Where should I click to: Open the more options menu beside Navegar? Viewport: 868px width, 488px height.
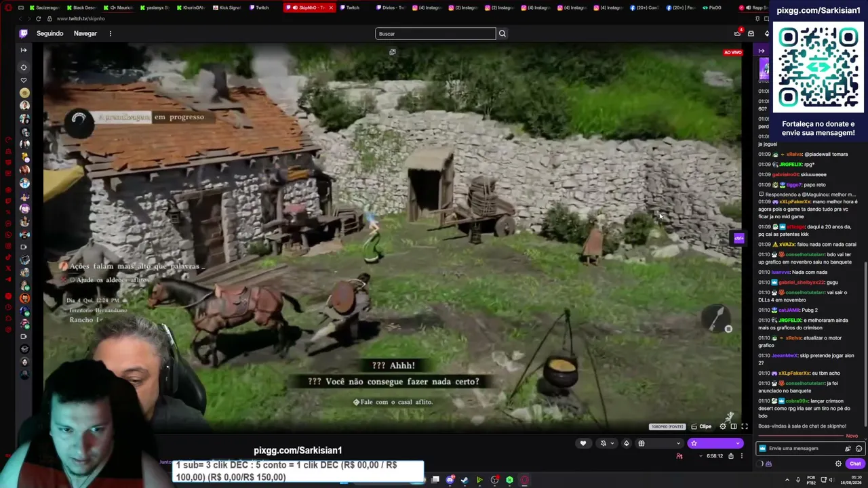(x=110, y=33)
